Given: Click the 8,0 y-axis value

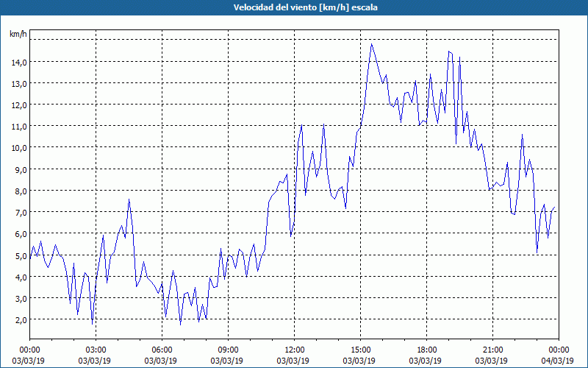Looking at the screenshot, I should [x=21, y=191].
